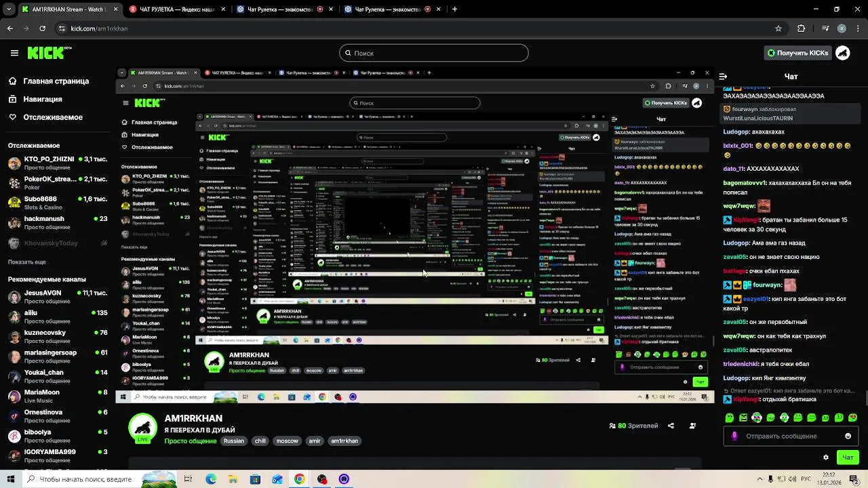
Task: Open the Kick sidebar hamburger menu
Action: 14,53
